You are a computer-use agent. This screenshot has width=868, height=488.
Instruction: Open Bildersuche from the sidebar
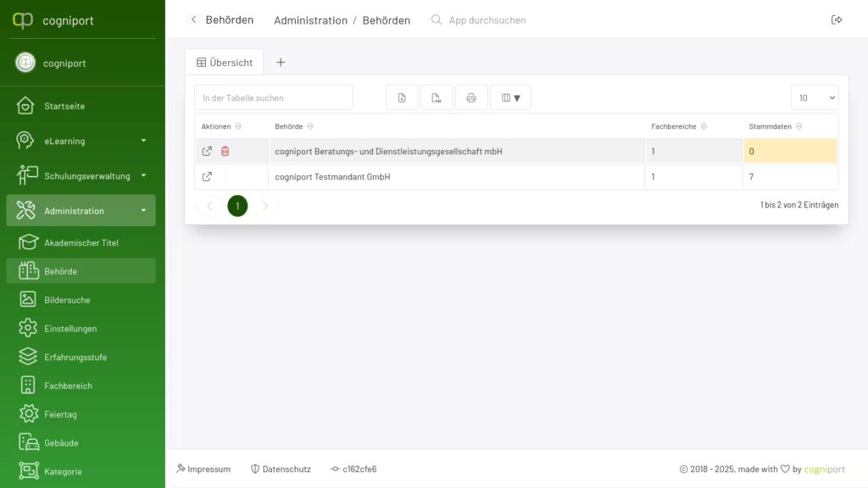coord(67,300)
